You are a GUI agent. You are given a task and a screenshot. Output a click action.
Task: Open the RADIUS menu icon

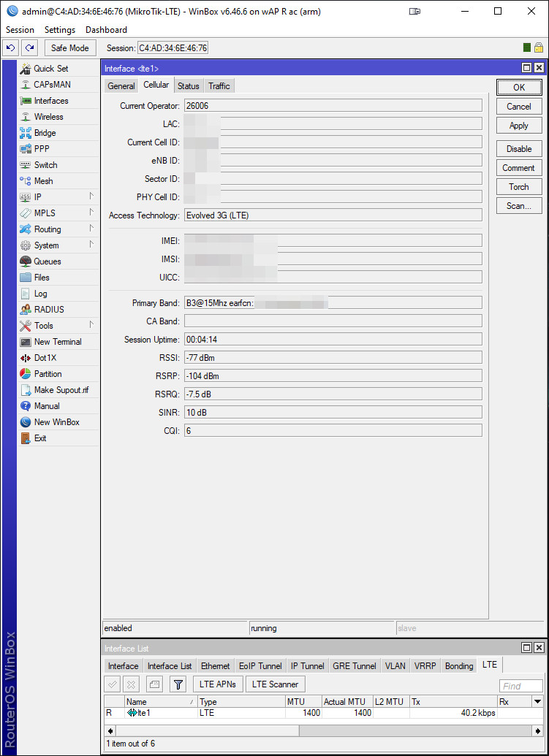click(25, 310)
